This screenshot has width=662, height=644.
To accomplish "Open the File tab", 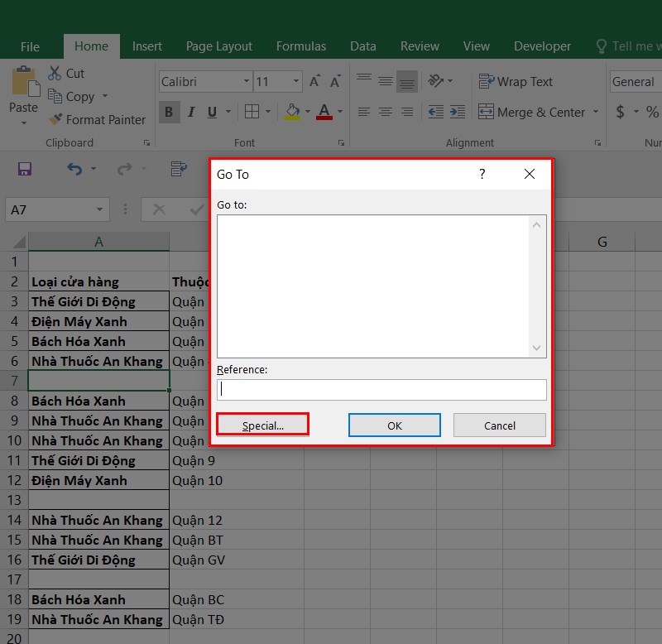I will click(30, 46).
